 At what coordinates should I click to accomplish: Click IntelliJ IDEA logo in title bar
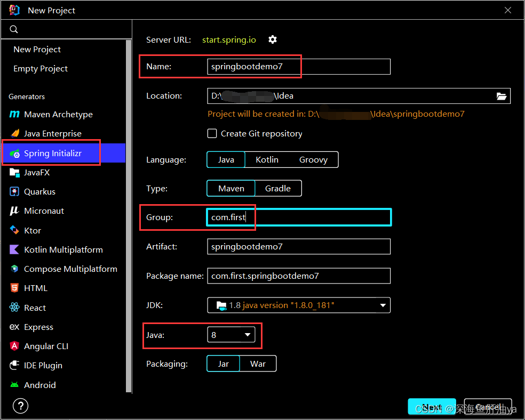(14, 10)
